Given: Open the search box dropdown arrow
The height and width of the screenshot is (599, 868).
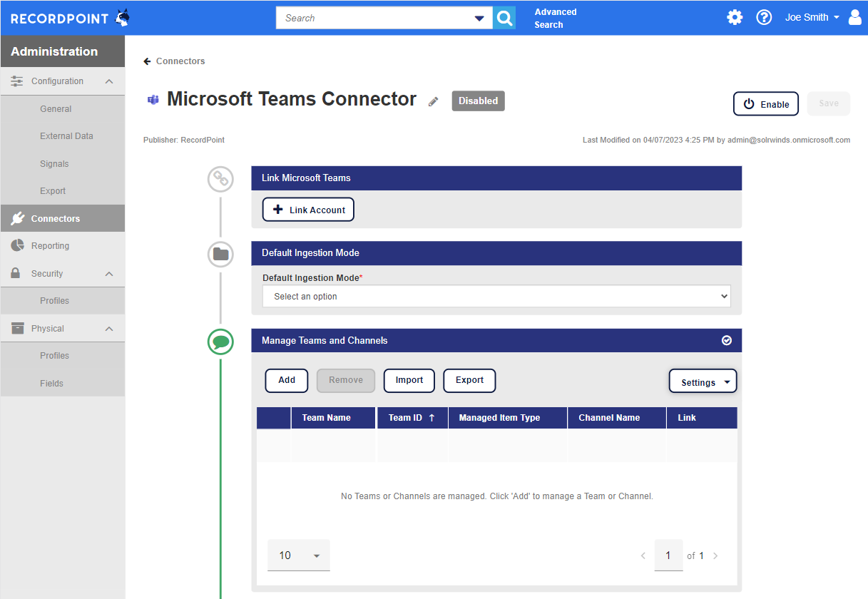Looking at the screenshot, I should pos(479,19).
